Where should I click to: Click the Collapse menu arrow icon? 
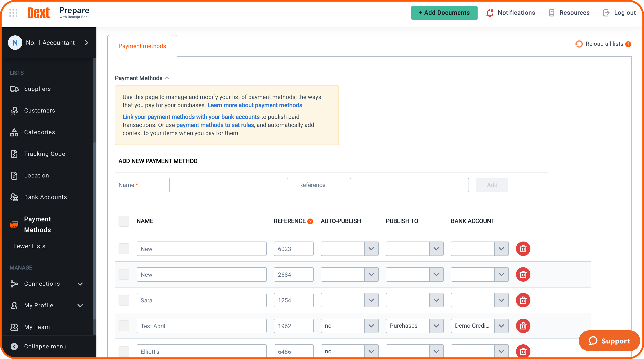(14, 347)
